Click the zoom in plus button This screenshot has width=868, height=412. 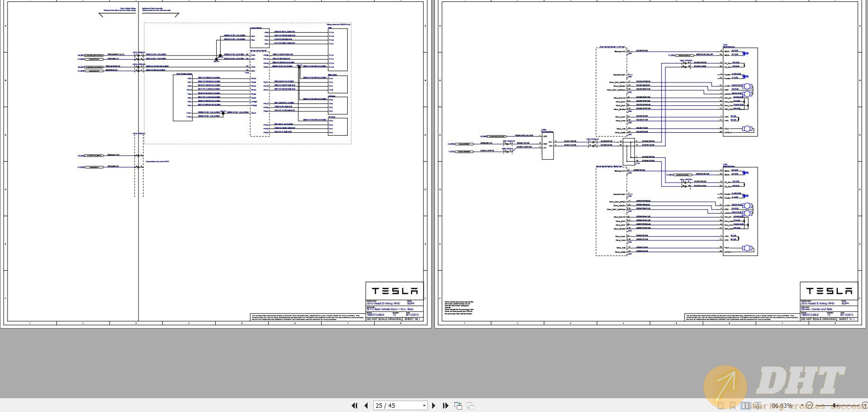(865, 405)
